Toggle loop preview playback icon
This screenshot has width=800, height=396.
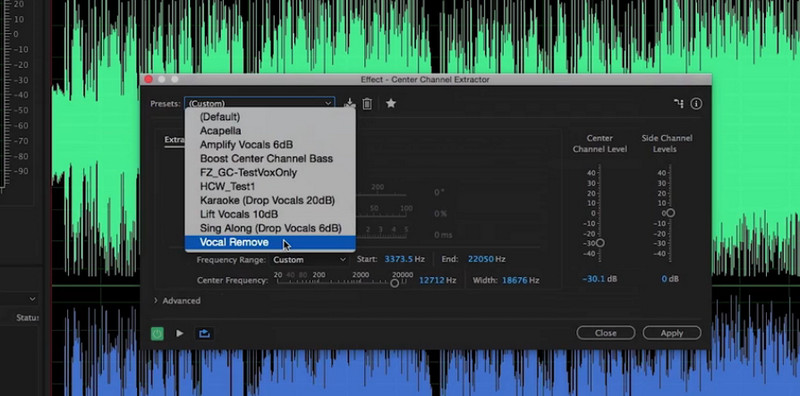[204, 333]
